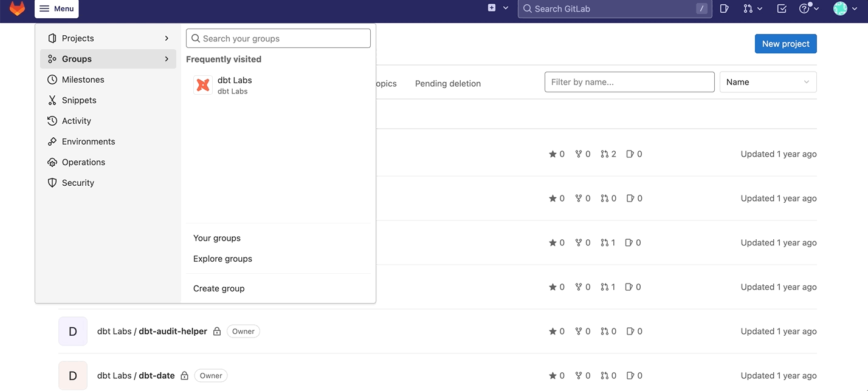This screenshot has height=391, width=868.
Task: Open the Issues icon in top bar
Action: [x=723, y=8]
